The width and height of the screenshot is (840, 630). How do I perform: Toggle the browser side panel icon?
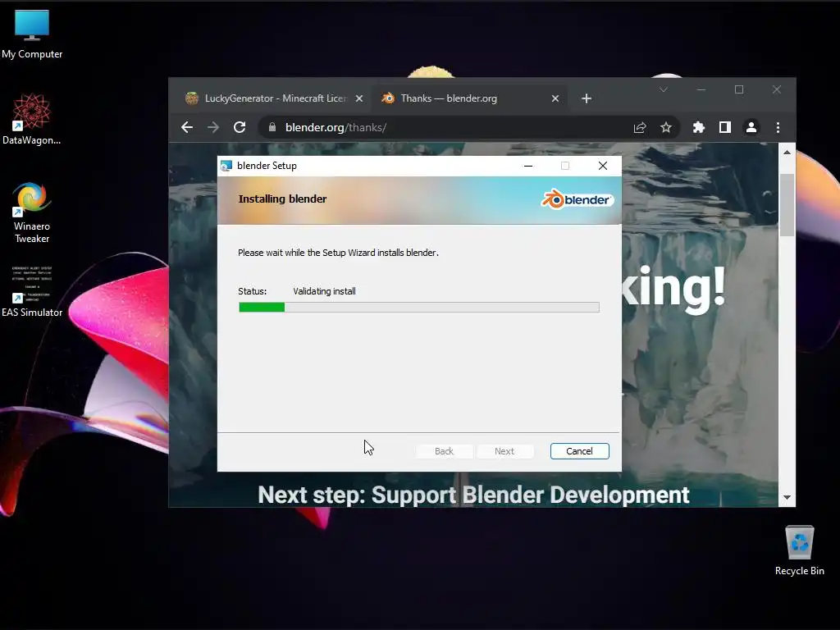point(725,127)
